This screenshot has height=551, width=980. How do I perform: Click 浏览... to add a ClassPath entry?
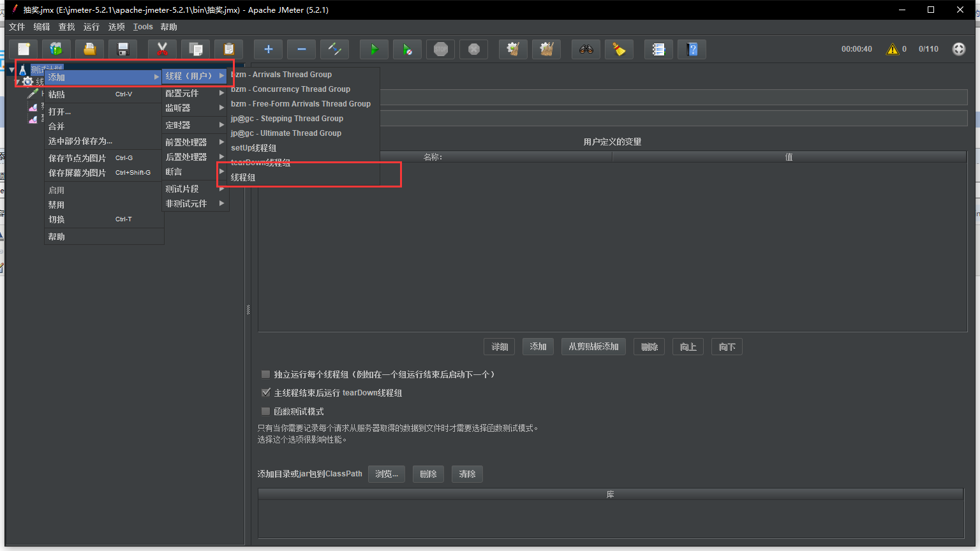tap(387, 474)
